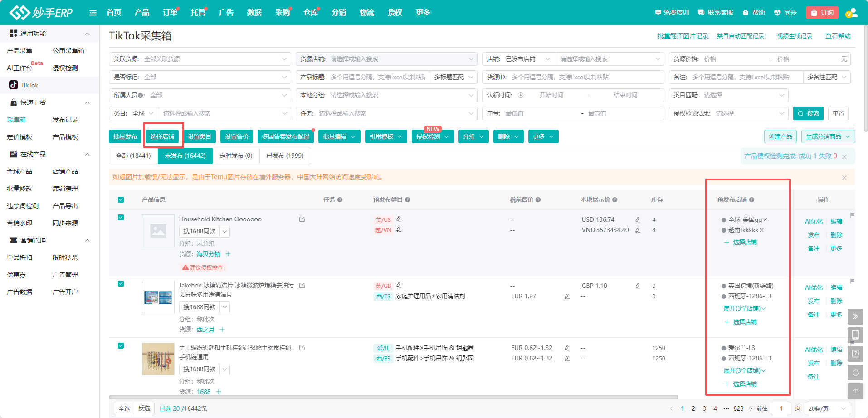Viewport: 868px width, 418px height.
Task: Expand 展开(3个店铺) in Jakehoe row
Action: coord(744,309)
